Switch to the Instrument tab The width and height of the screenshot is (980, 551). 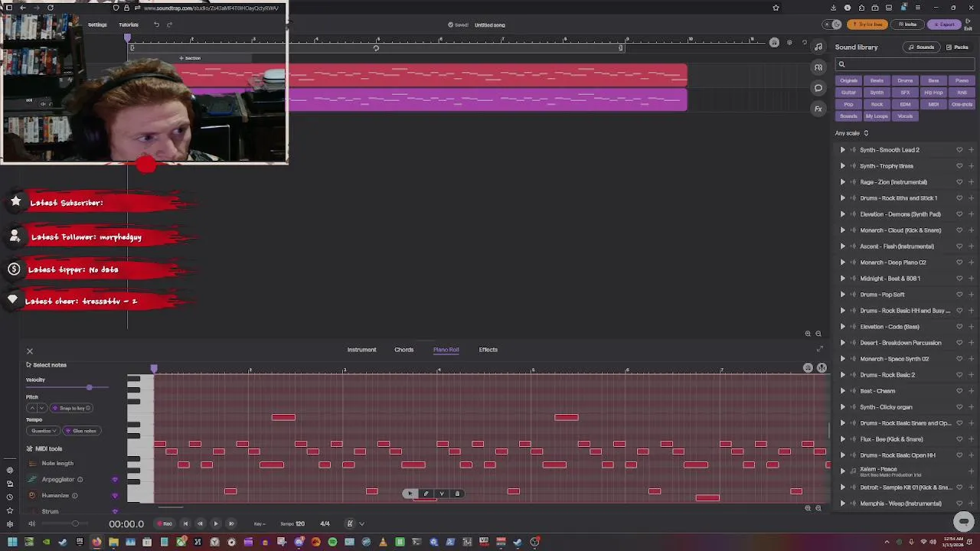(x=361, y=350)
